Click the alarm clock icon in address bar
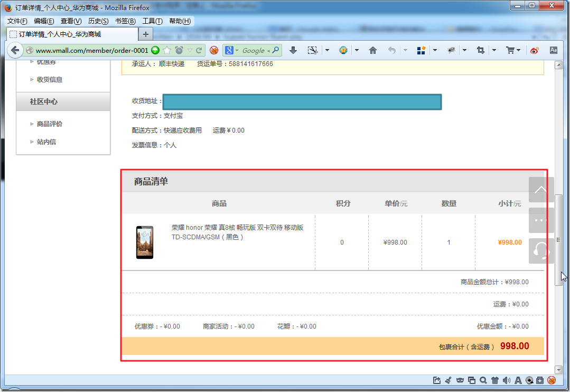This screenshot has height=392, width=570. pos(179,50)
